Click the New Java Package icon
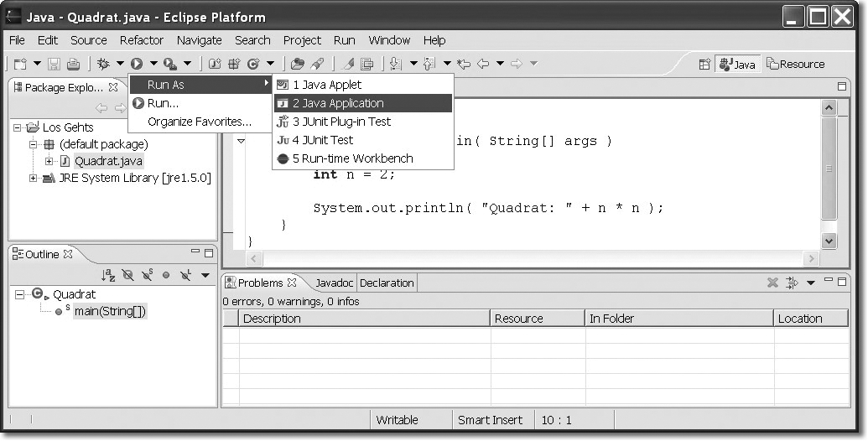This screenshot has height=441, width=868. [233, 64]
